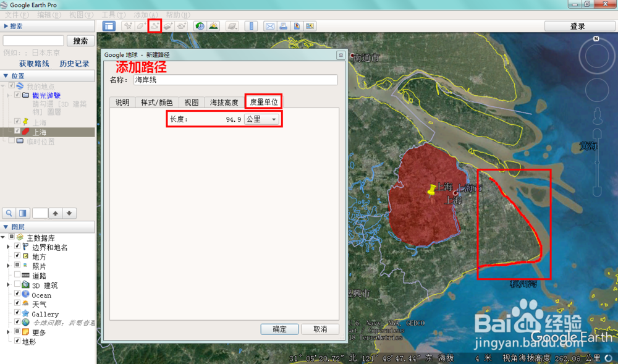618x364 pixels.
Task: Toggle the 边界和地名 layer checkbox
Action: pos(17,246)
